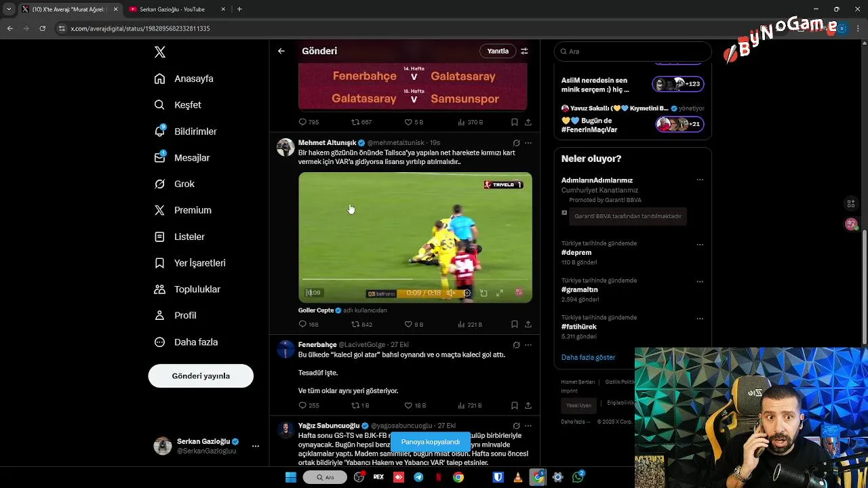Open Anasayfa home page
868x488 pixels.
pyautogui.click(x=184, y=79)
